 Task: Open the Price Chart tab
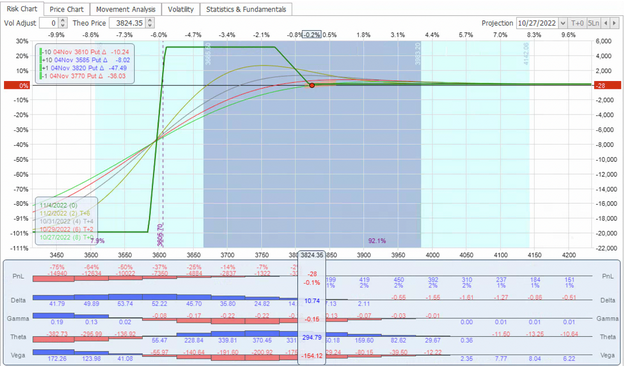pos(67,9)
